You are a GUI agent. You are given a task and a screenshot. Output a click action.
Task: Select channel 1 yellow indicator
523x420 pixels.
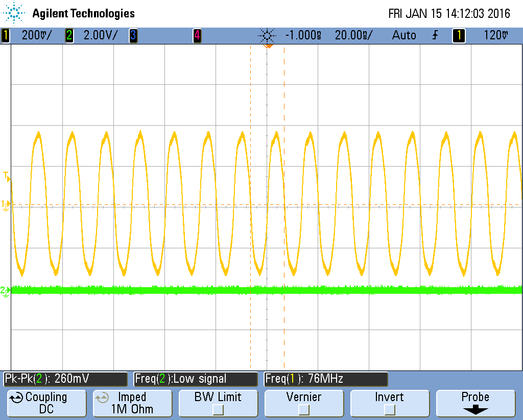[x=6, y=35]
